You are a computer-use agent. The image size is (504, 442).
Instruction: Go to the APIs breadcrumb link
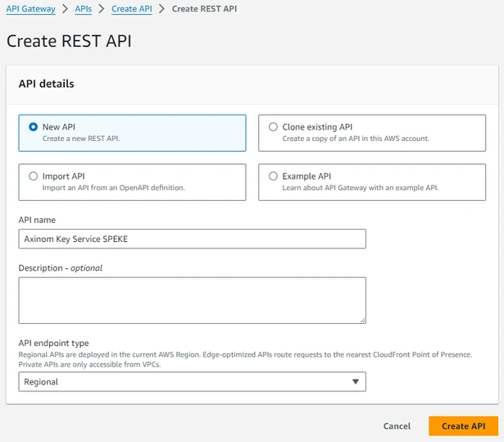[84, 9]
